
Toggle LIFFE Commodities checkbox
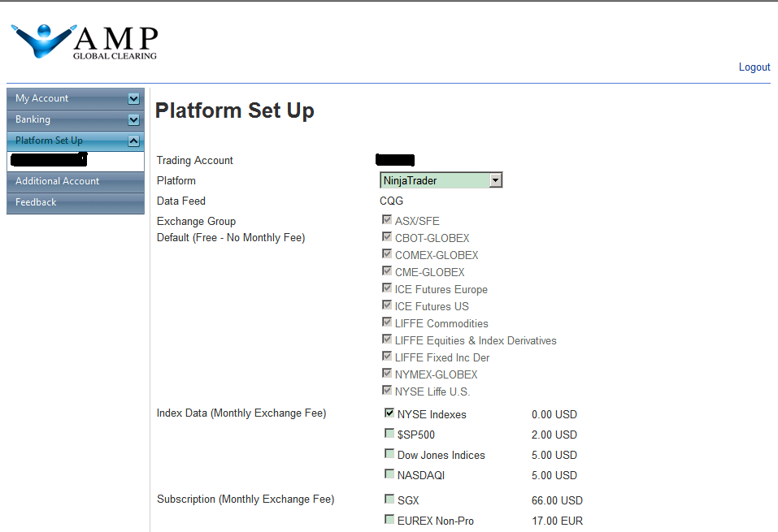[x=387, y=322]
